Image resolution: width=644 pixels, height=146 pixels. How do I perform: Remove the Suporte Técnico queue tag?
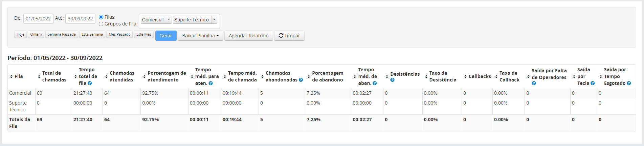point(214,20)
